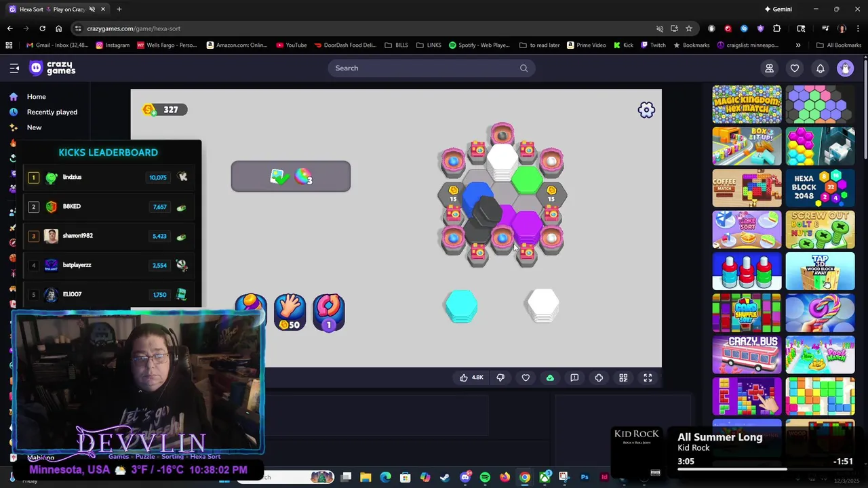Screen dimensions: 868x488
Task: Reload the page in Chrome
Action: (42, 28)
